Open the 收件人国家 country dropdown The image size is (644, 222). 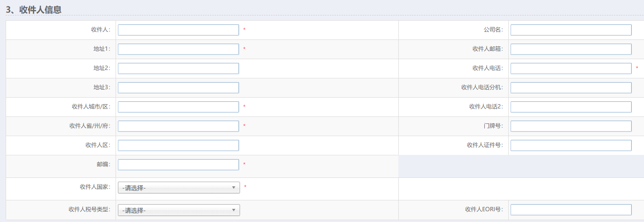click(178, 188)
